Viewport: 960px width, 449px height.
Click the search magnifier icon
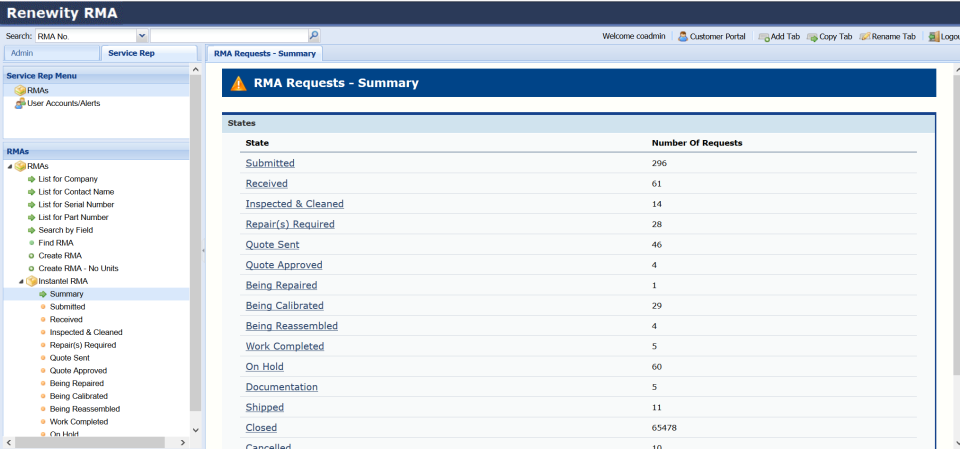pyautogui.click(x=313, y=36)
